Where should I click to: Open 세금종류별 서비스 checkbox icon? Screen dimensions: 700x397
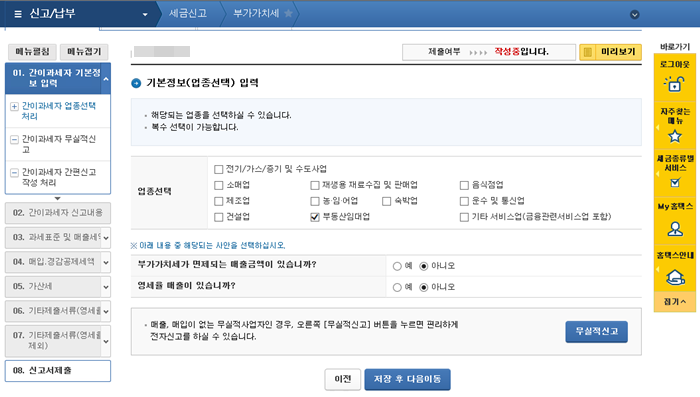click(x=675, y=182)
